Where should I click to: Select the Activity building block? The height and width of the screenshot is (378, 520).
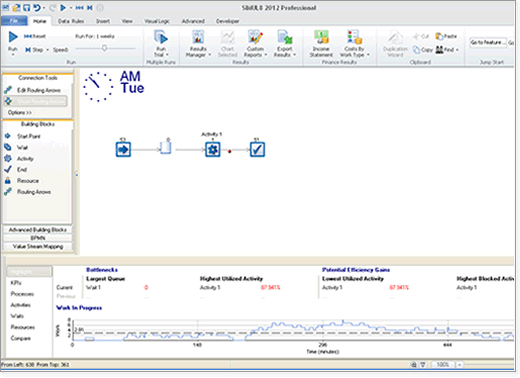[x=19, y=159]
